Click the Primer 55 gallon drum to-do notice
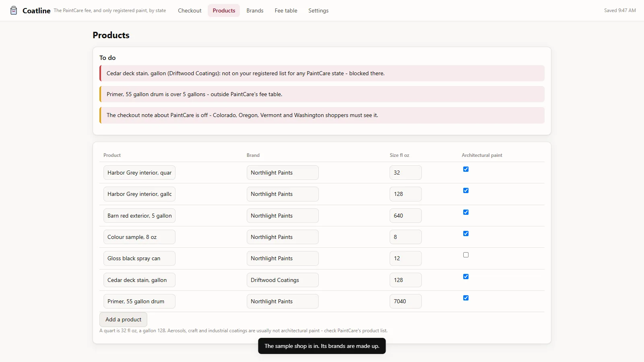This screenshot has width=644, height=362. point(322,94)
